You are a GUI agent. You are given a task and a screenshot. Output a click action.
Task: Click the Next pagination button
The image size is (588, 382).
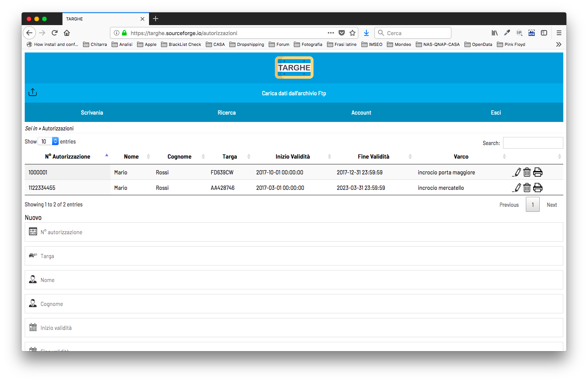tap(552, 205)
